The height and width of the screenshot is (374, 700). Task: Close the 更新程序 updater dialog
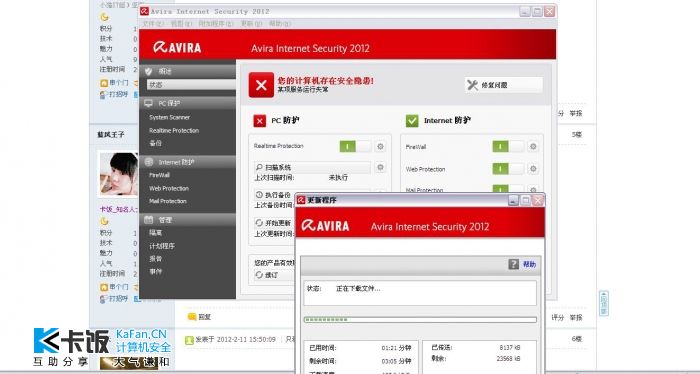click(538, 200)
